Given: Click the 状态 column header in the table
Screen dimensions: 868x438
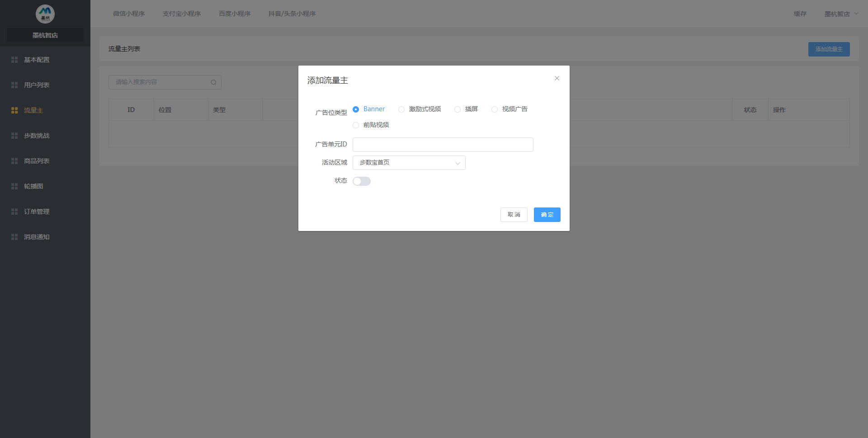Looking at the screenshot, I should coord(750,110).
